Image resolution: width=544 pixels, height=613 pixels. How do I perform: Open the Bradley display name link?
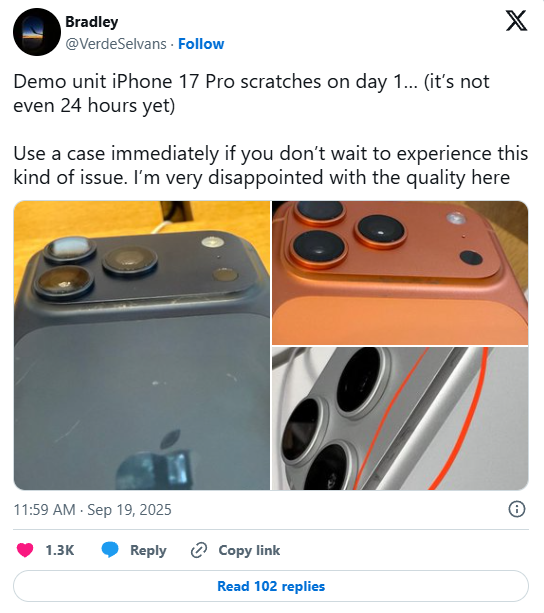click(91, 22)
